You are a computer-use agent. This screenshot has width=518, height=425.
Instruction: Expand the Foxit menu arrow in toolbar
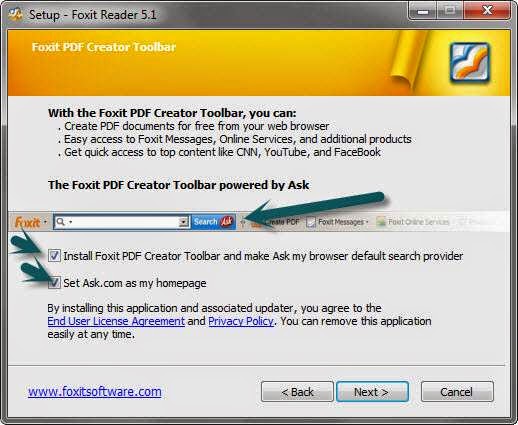coord(45,222)
